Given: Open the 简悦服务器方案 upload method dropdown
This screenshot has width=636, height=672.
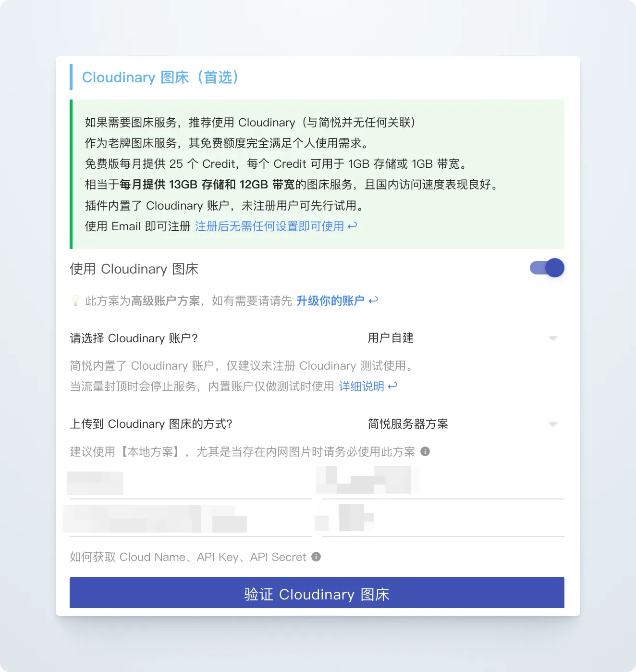Looking at the screenshot, I should pyautogui.click(x=463, y=424).
